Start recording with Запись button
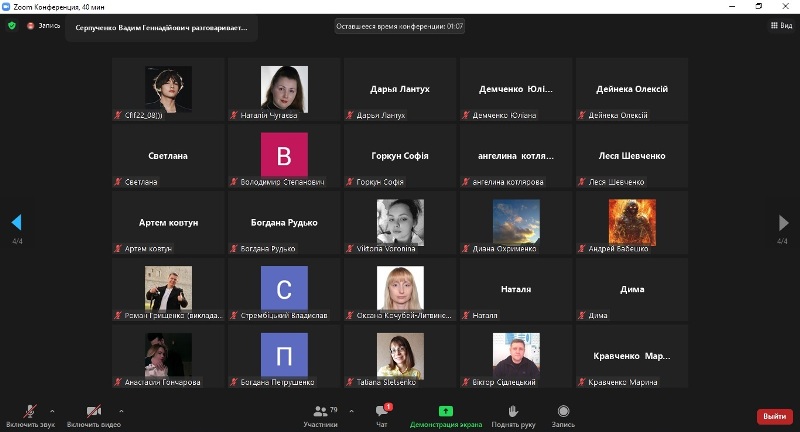 563,416
